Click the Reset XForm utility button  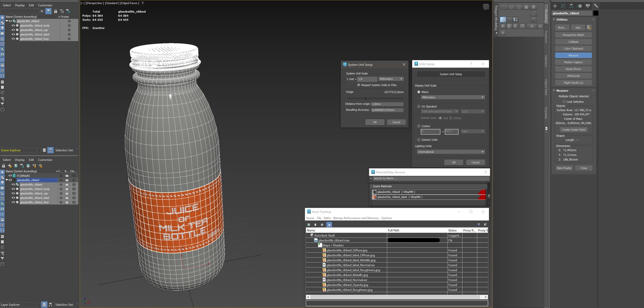[573, 69]
